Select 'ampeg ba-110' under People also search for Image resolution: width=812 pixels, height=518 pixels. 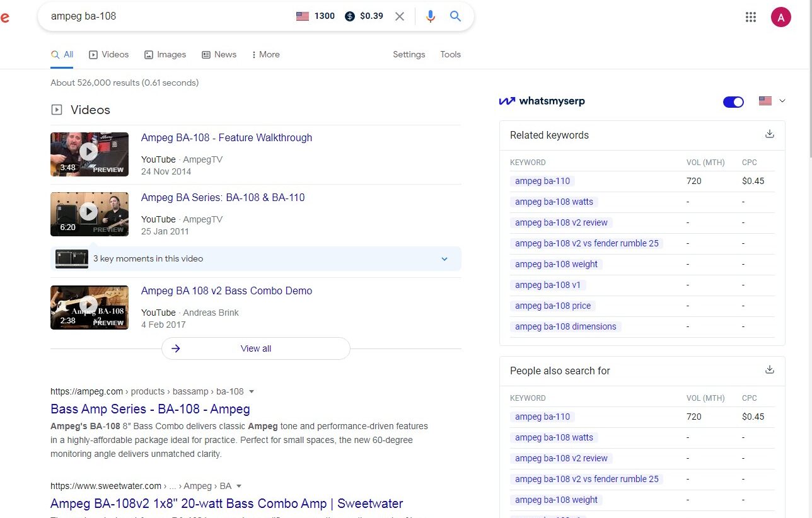pyautogui.click(x=542, y=417)
